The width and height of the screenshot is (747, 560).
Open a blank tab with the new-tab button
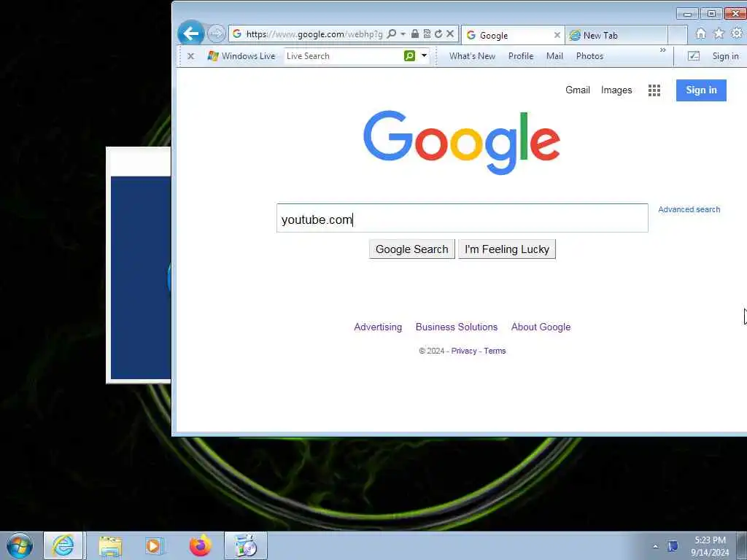678,35
